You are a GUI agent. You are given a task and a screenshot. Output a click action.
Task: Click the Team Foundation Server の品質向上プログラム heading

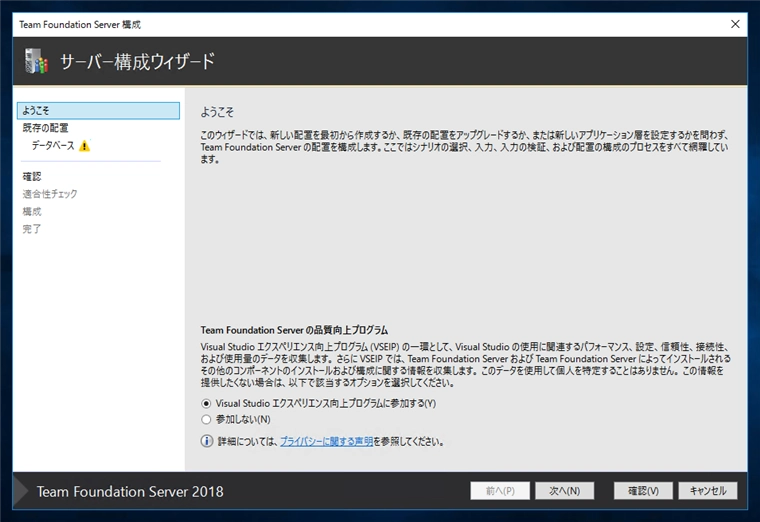point(294,330)
